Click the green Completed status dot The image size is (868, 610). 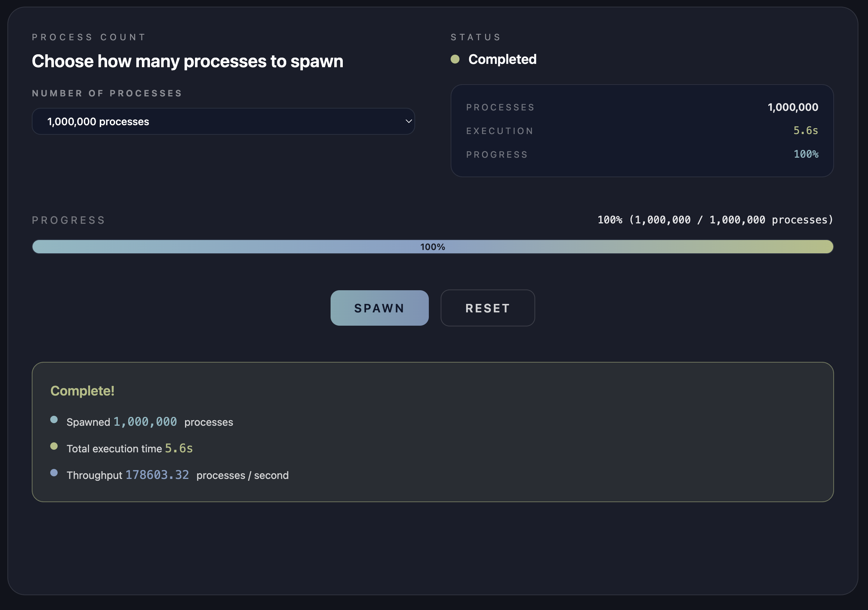(455, 59)
